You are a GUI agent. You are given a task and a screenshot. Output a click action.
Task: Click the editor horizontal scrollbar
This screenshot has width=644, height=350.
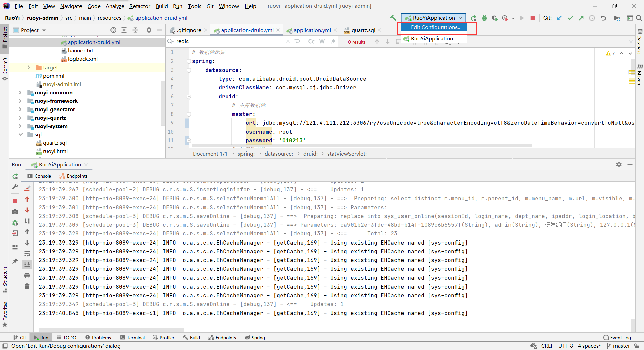pyautogui.click(x=362, y=146)
